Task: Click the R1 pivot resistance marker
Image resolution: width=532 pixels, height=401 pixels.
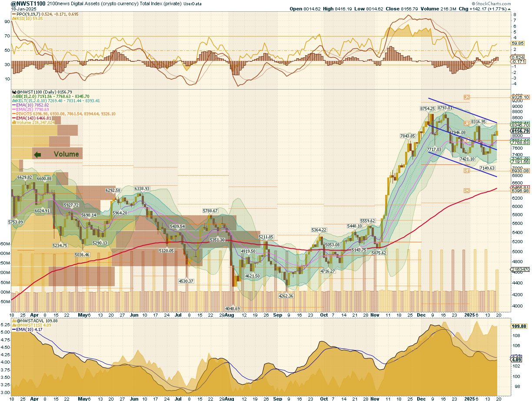Action: pyautogui.click(x=467, y=124)
